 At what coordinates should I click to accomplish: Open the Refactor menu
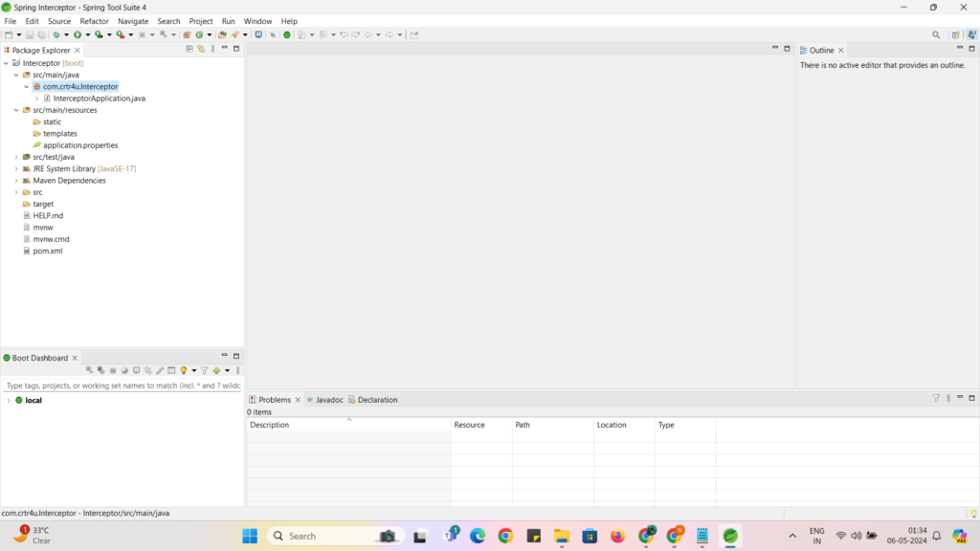click(x=95, y=21)
